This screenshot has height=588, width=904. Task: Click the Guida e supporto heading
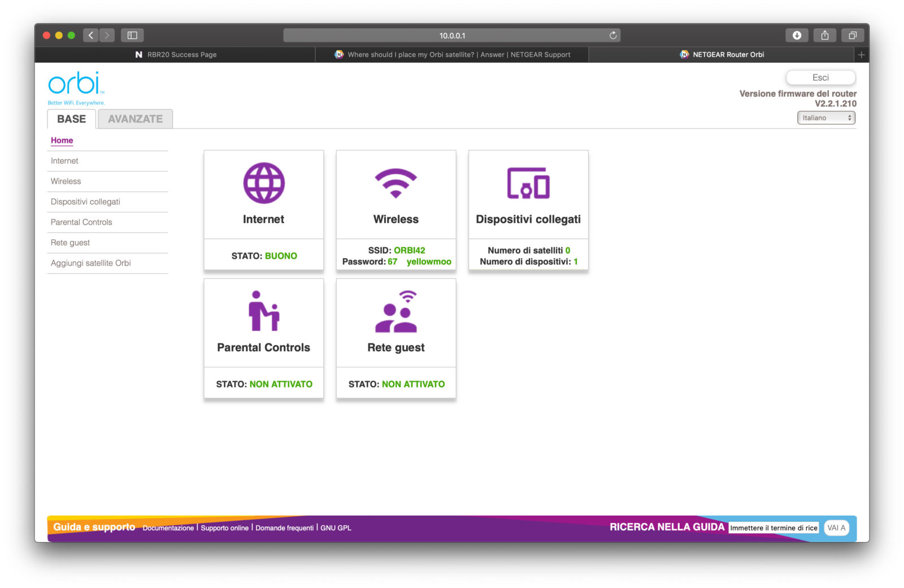pos(94,527)
